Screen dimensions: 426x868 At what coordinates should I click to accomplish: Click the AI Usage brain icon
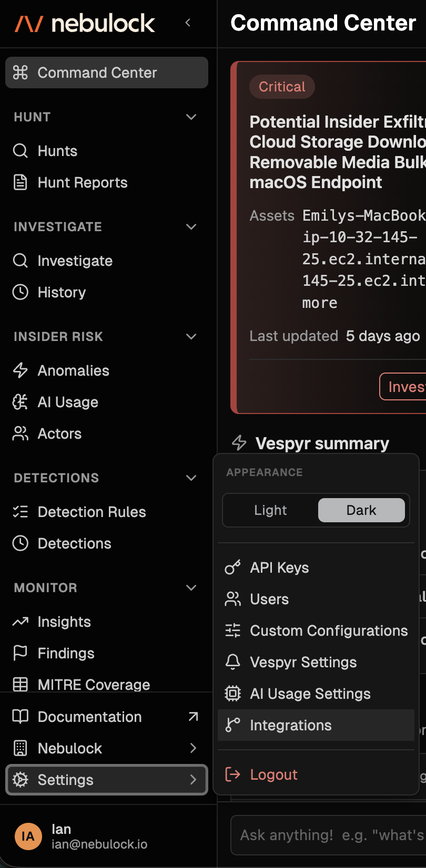click(21, 402)
